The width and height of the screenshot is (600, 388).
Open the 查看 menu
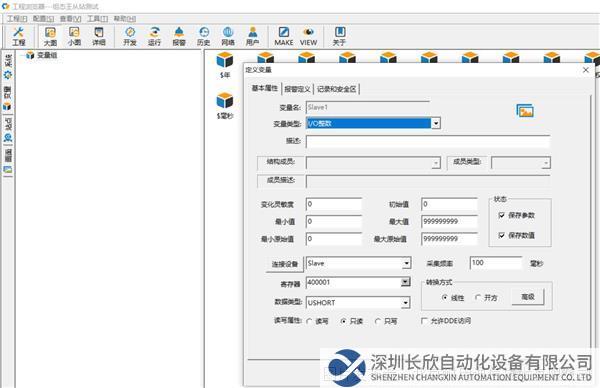pos(70,18)
